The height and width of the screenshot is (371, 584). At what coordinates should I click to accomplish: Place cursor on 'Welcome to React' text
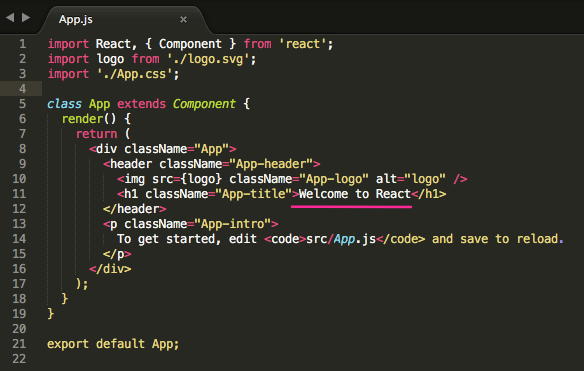click(355, 194)
